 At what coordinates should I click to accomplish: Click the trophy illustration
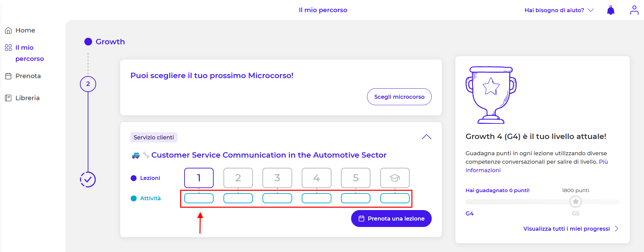(491, 95)
